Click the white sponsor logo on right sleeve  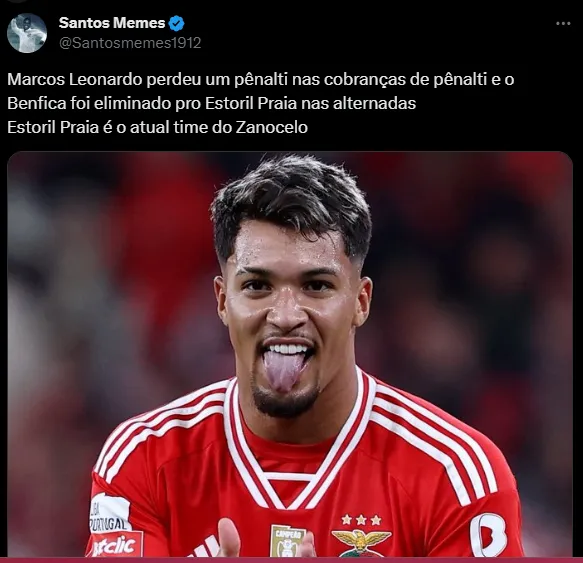click(x=488, y=535)
